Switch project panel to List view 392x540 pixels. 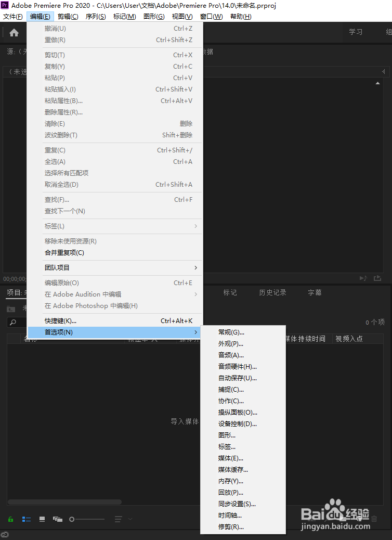pos(27,519)
